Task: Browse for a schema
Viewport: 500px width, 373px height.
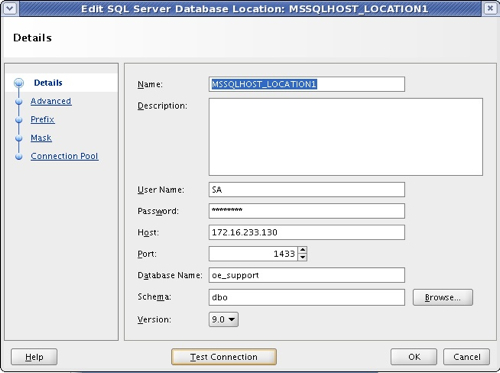Action: [443, 297]
